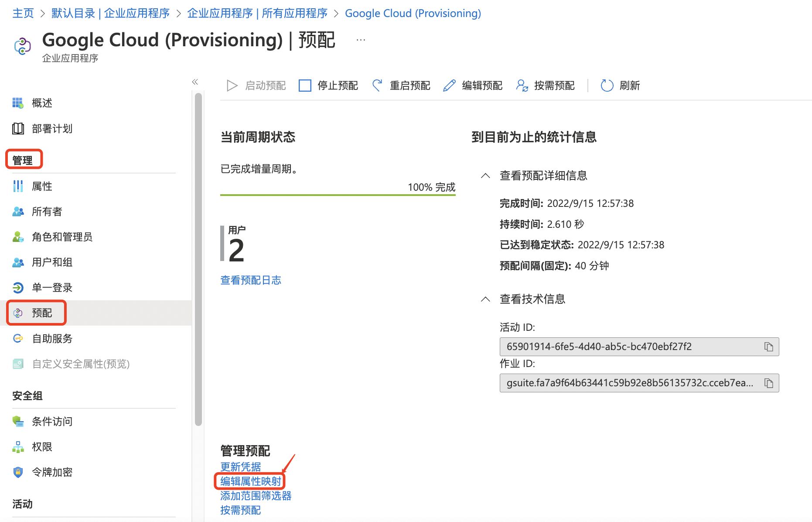Open 所有者 under 管理
The image size is (812, 522).
pyautogui.click(x=47, y=212)
